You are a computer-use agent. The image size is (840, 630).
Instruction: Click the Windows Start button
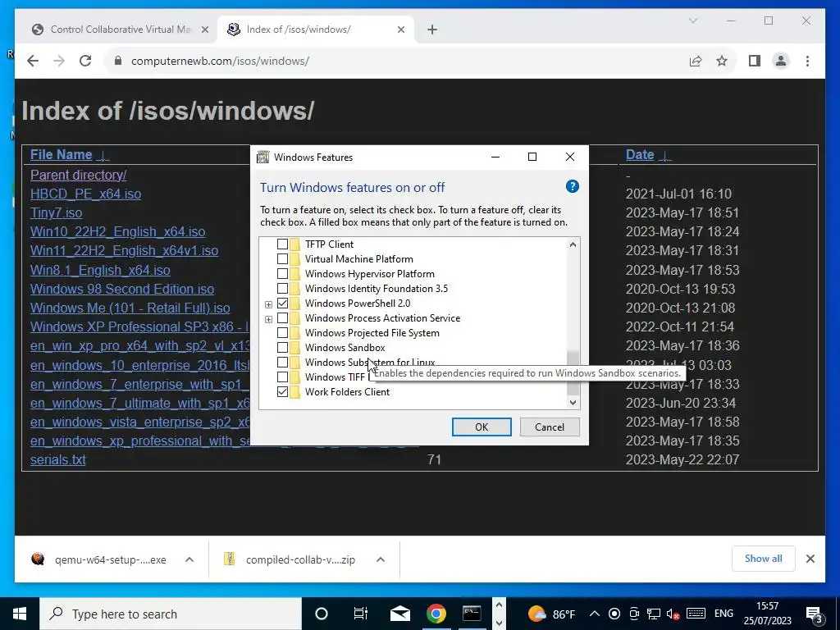click(x=20, y=614)
